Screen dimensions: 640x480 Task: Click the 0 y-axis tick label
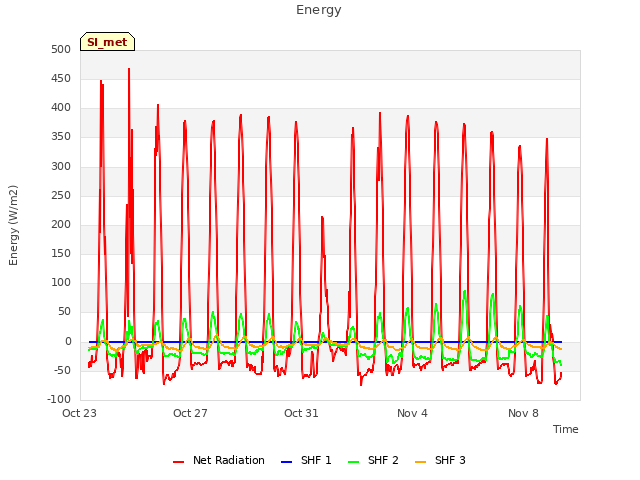pyautogui.click(x=68, y=342)
